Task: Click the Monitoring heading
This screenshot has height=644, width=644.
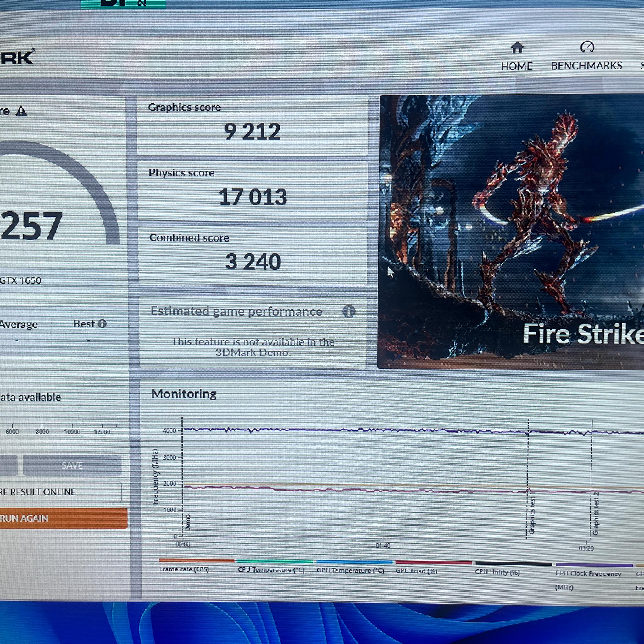Action: pos(184,394)
